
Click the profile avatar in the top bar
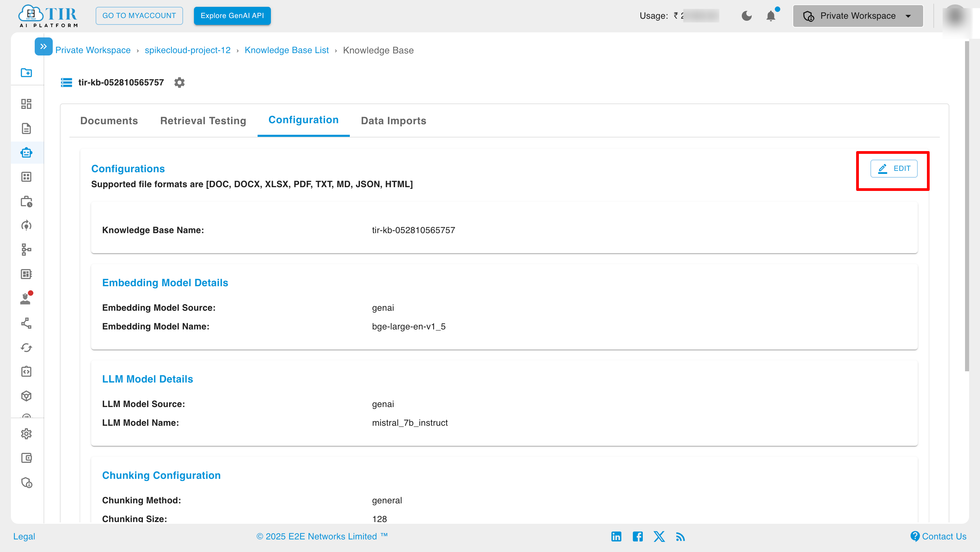pyautogui.click(x=956, y=16)
